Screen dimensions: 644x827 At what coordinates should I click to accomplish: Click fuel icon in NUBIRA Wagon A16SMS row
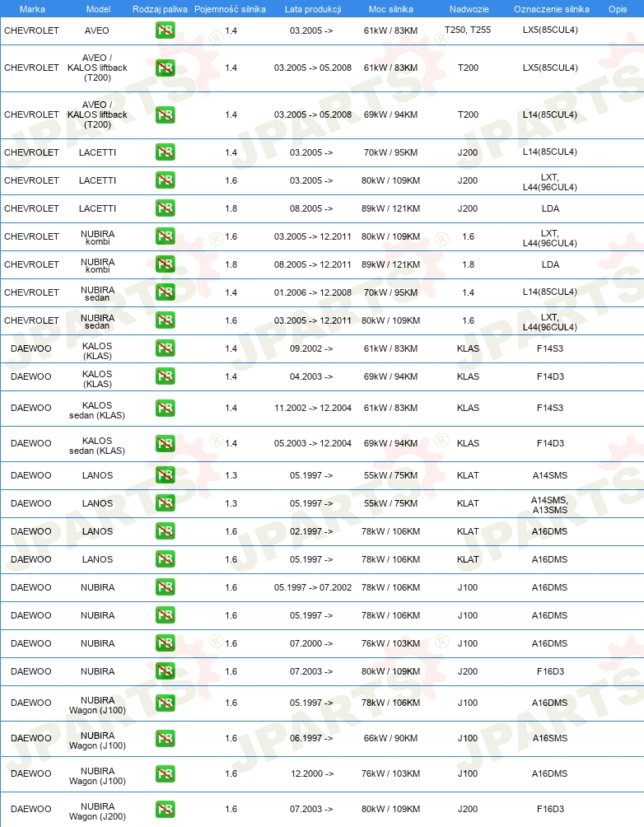165,738
